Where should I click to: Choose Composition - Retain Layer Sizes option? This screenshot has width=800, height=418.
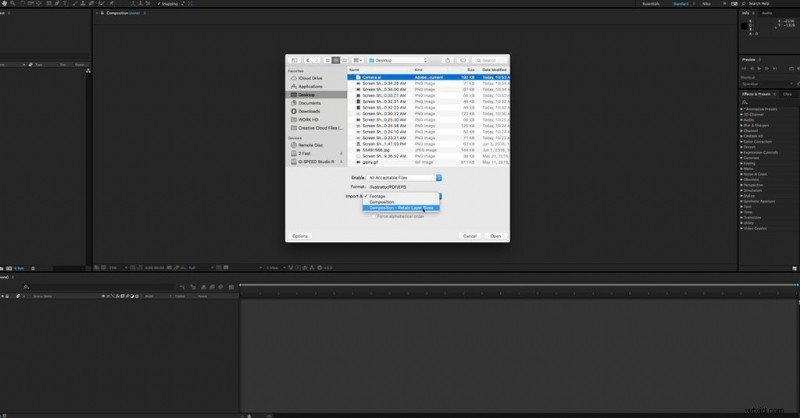click(x=401, y=208)
